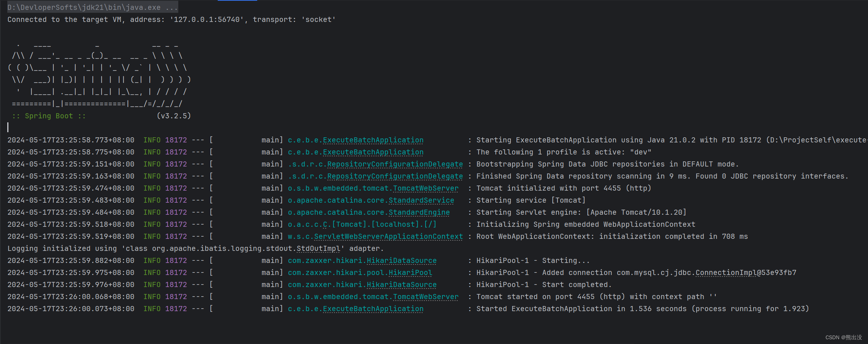Click the ':: Spring Boot ::' banner label
The height and width of the screenshot is (344, 868).
(49, 116)
